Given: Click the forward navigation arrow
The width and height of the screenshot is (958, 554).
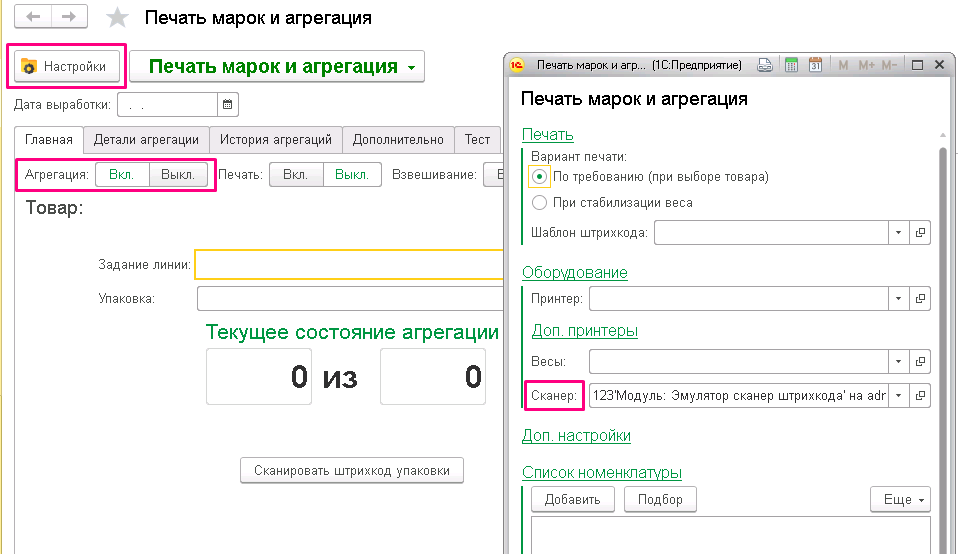Looking at the screenshot, I should (68, 18).
